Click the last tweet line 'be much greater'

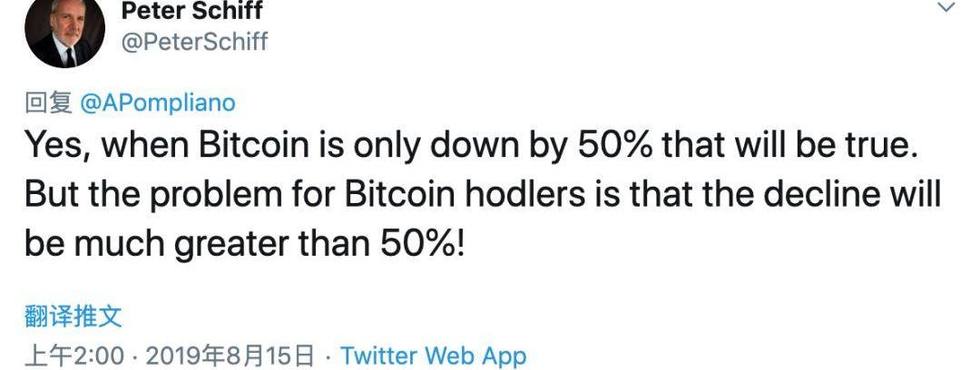pos(244,245)
